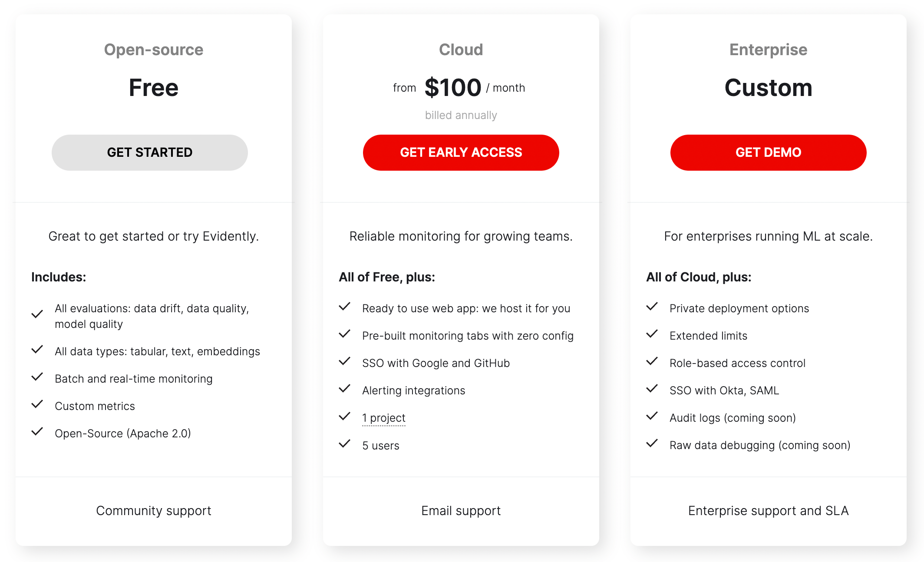Click the checkmark beside Extended limits
924x562 pixels.
[x=652, y=334]
